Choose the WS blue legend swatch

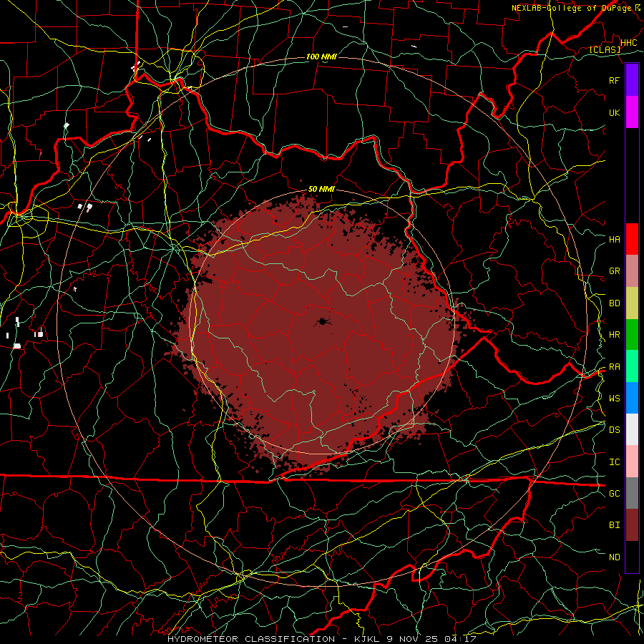point(632,398)
